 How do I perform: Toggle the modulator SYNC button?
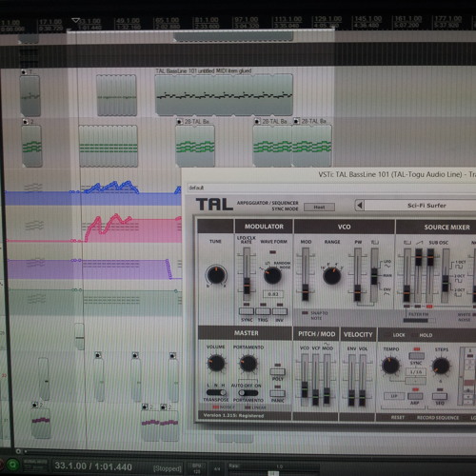(247, 311)
